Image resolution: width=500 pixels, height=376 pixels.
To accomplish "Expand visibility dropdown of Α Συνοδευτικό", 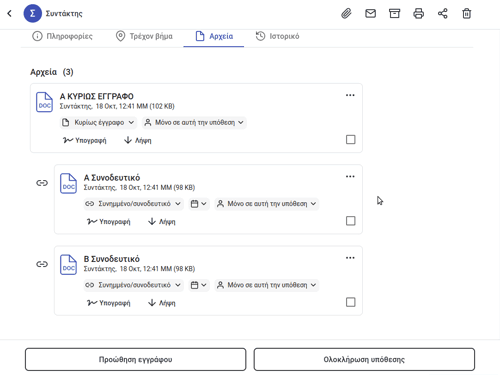I will click(x=267, y=204).
